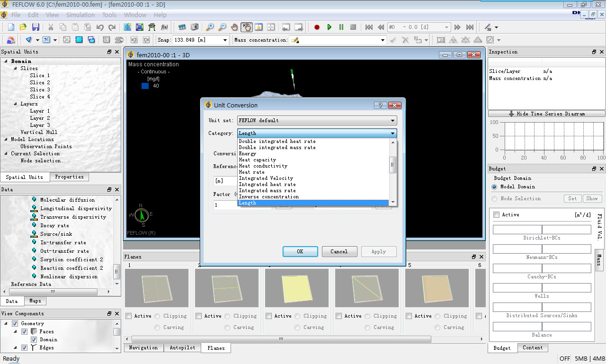Image resolution: width=606 pixels, height=364 pixels.
Task: Switch to the Navigation tab
Action: (x=143, y=347)
